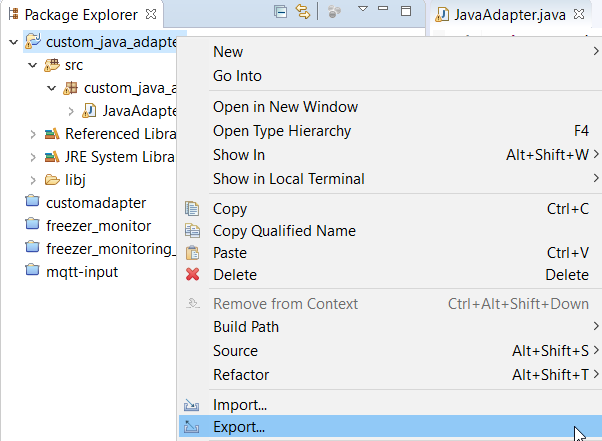Choose Import... from context menu
602x441 pixels.
[390, 405]
